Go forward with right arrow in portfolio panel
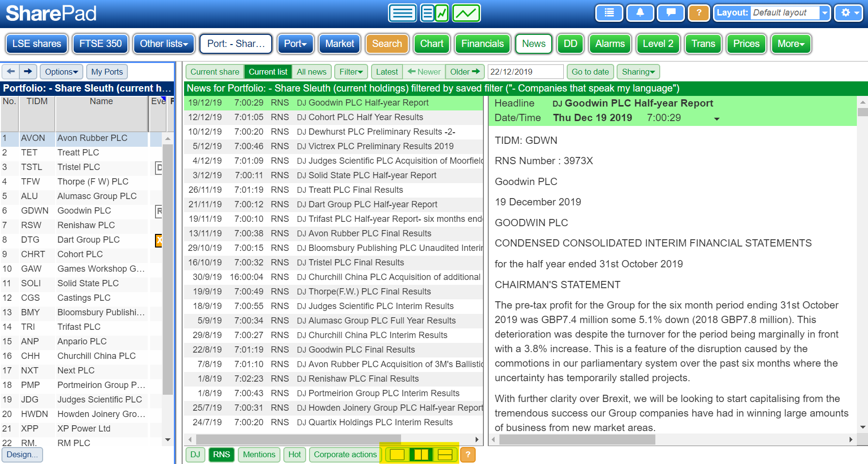Image resolution: width=868 pixels, height=464 pixels. click(28, 72)
